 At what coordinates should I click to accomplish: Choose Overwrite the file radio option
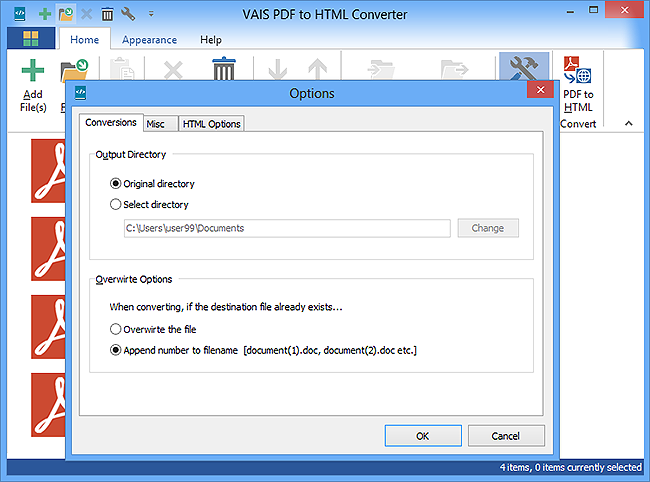pyautogui.click(x=115, y=329)
